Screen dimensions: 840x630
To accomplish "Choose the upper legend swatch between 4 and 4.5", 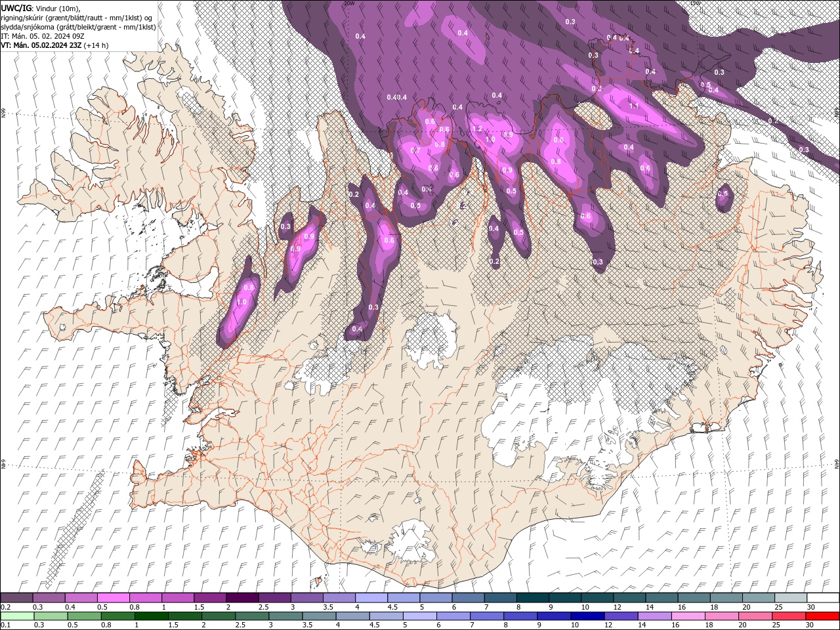I will click(371, 598).
